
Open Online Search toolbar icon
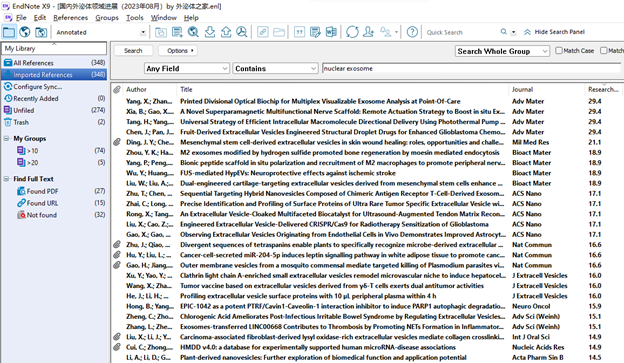193,32
